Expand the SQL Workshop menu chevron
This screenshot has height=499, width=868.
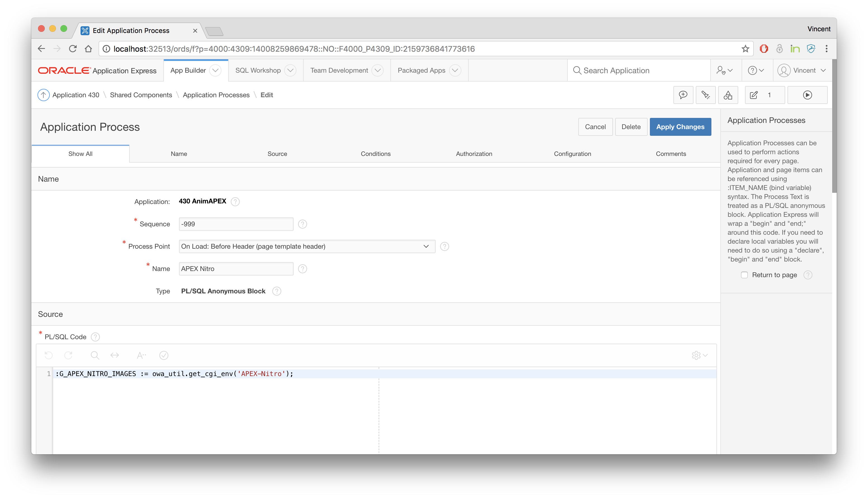(x=291, y=71)
